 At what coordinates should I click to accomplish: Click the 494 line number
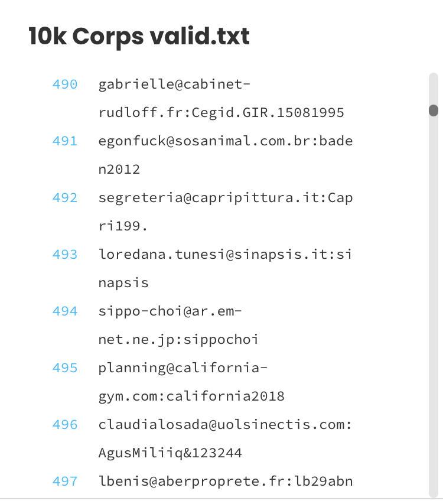[x=65, y=311]
